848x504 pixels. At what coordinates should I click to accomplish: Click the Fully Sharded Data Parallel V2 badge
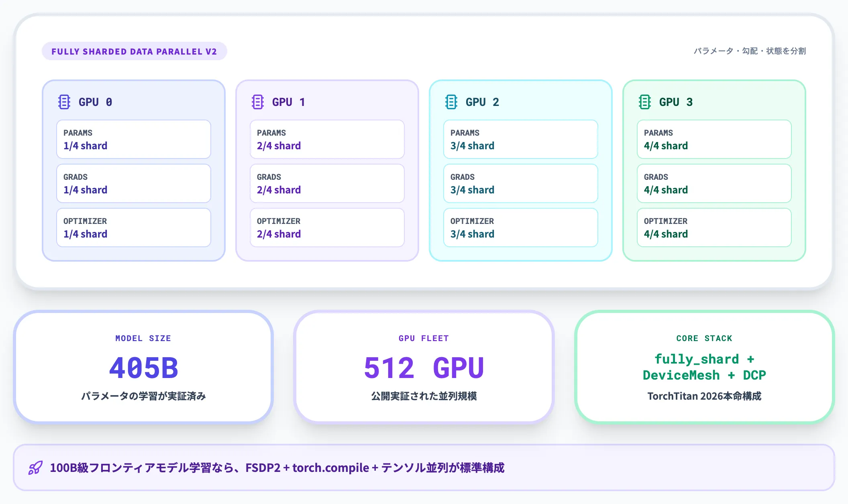coord(135,51)
